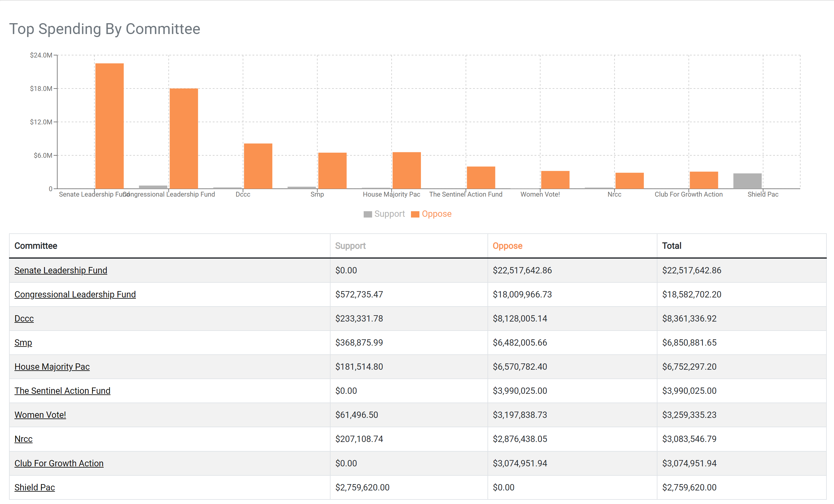Open the Senate Leadership Fund link
Screen dimensions: 834x504
[61, 270]
